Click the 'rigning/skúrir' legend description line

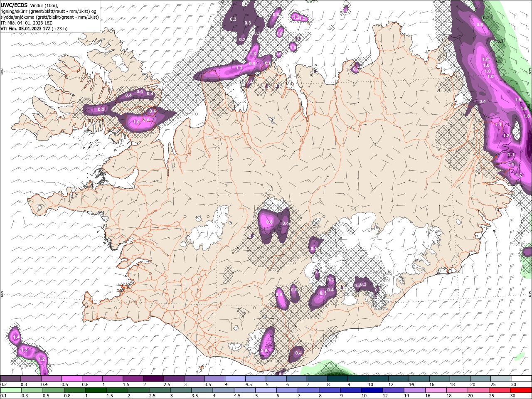tap(48, 11)
